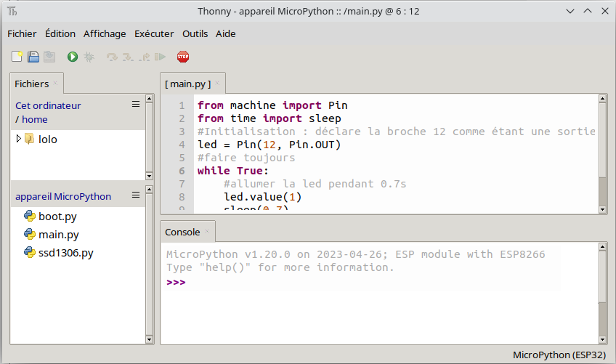Image resolution: width=616 pixels, height=364 pixels.
Task: Click the lolo folder icon
Action: tap(30, 139)
